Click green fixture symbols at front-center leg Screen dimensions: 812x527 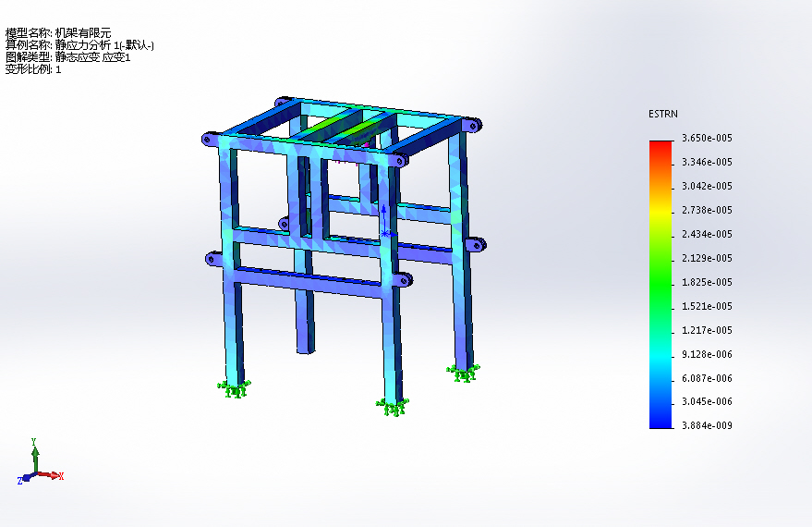pos(393,408)
